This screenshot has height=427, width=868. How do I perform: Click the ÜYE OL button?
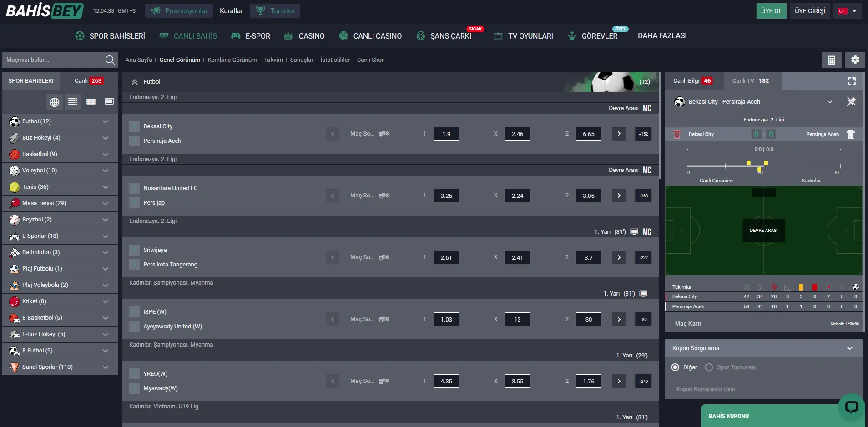pos(771,11)
